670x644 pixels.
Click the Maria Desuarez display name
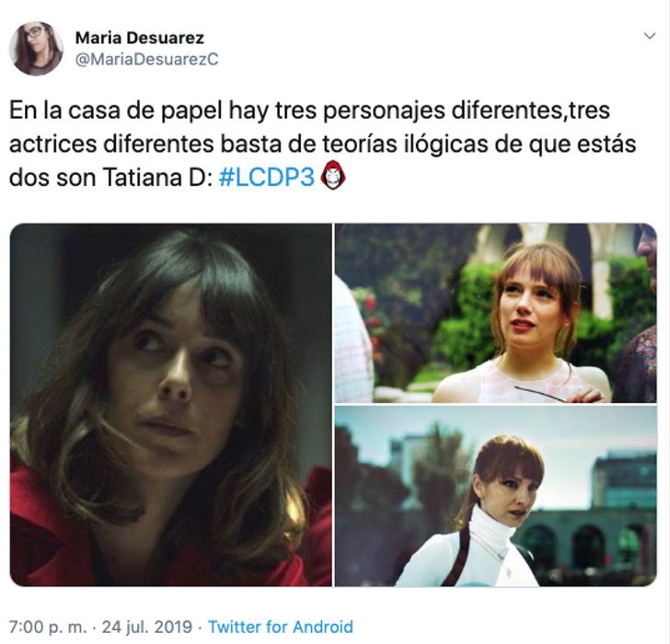pyautogui.click(x=139, y=38)
